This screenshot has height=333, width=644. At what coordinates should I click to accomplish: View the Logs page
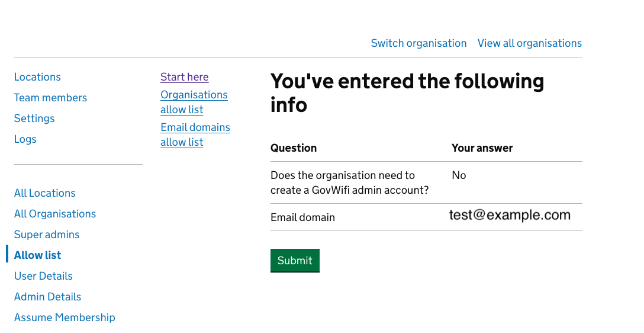[x=25, y=139]
